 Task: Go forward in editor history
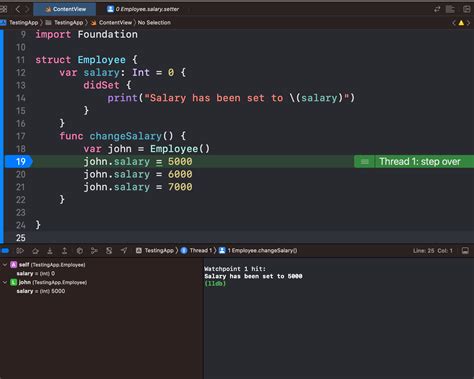pyautogui.click(x=27, y=9)
